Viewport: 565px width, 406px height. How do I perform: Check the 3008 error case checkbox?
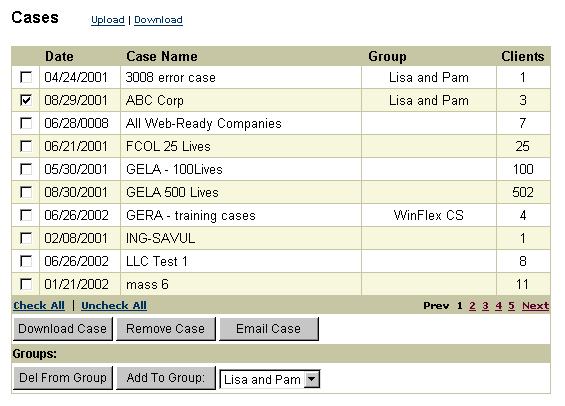pyautogui.click(x=26, y=77)
